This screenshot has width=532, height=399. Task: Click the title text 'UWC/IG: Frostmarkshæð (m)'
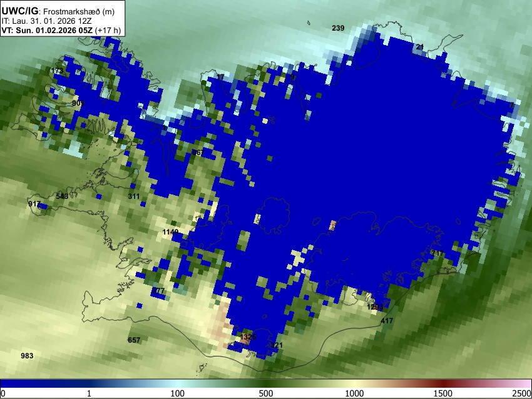coord(58,11)
